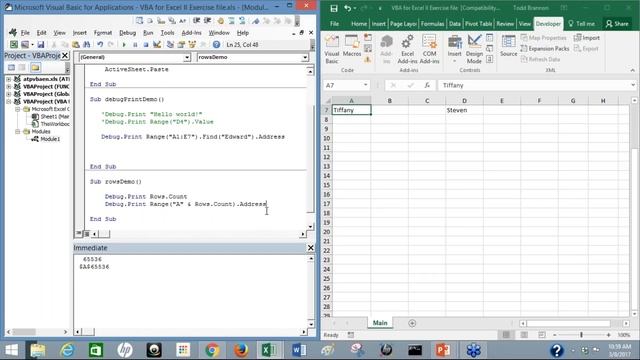Viewport: 640px width, 360px height.
Task: Click the Excel zoom slider handle
Action: click(x=581, y=335)
